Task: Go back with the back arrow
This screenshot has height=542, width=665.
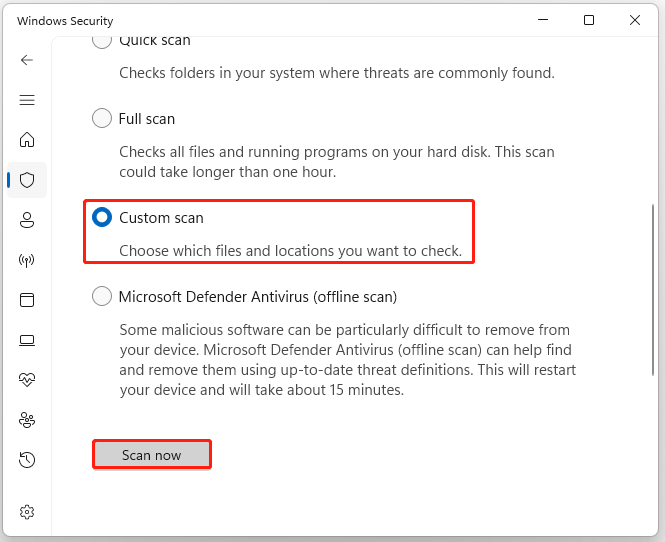Action: click(27, 60)
